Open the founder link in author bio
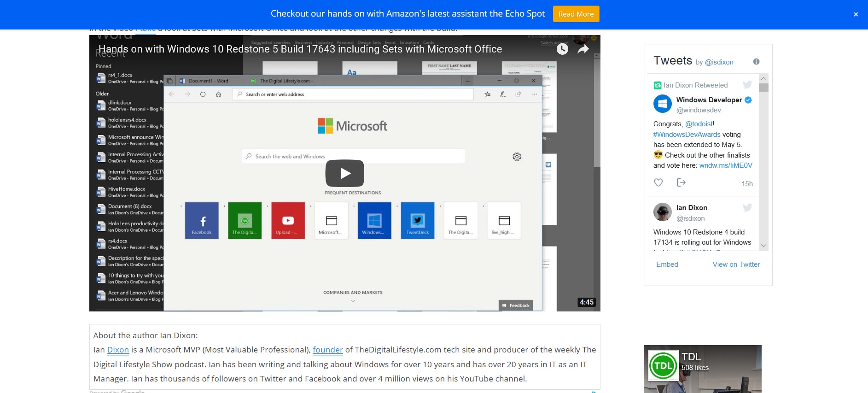This screenshot has height=393, width=868. click(x=328, y=350)
